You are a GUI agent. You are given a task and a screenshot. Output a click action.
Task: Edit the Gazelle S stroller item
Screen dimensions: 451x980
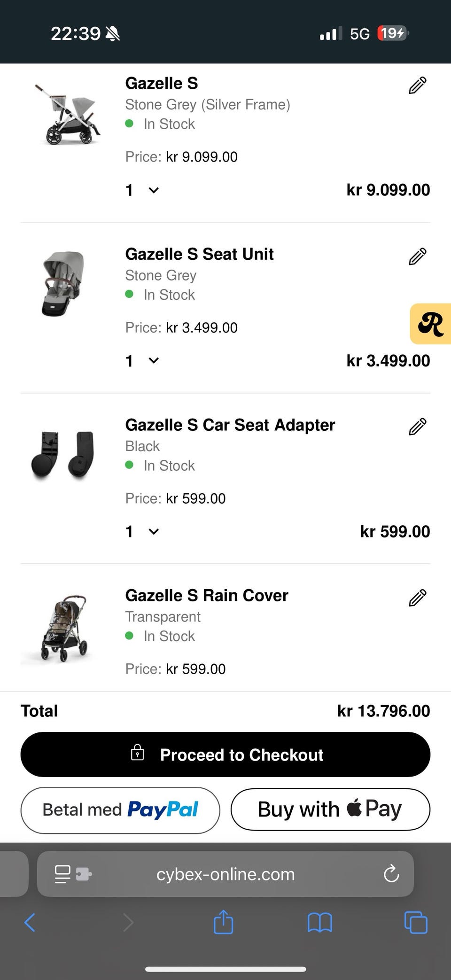(417, 86)
